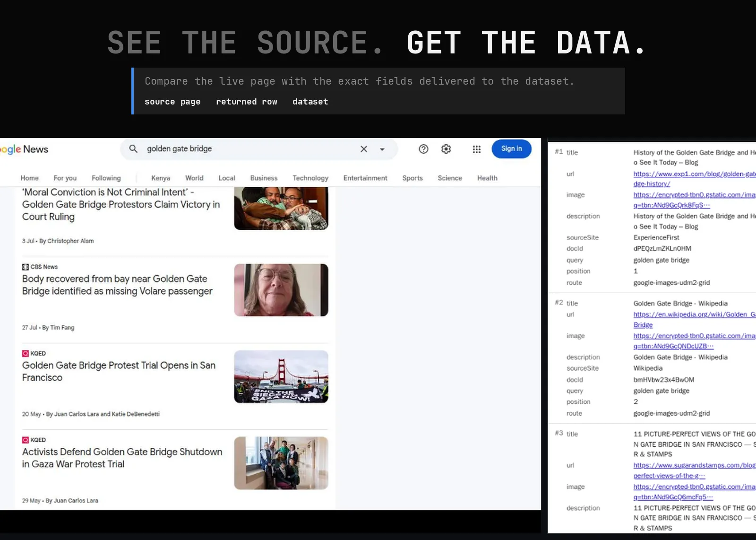The width and height of the screenshot is (756, 540).
Task: Select the Business news tab
Action: click(x=264, y=178)
